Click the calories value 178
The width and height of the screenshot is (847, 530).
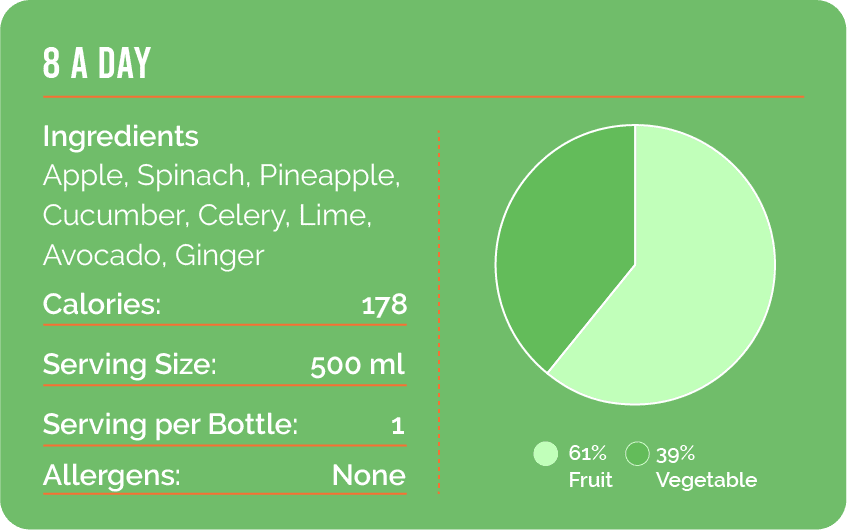[384, 304]
